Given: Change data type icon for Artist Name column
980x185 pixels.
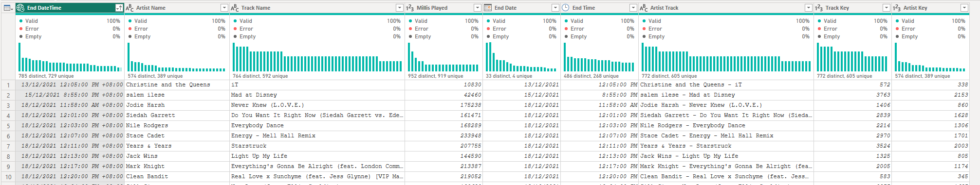Looking at the screenshot, I should pyautogui.click(x=129, y=8).
